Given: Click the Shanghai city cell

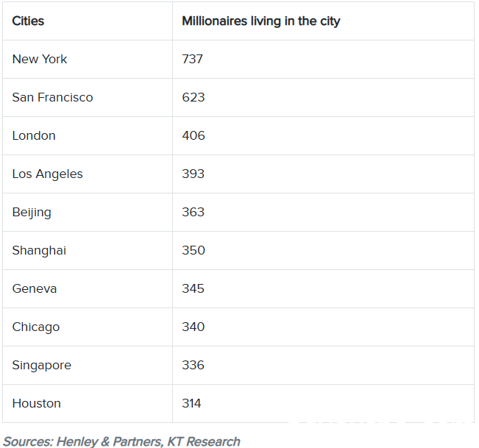Looking at the screenshot, I should pyautogui.click(x=88, y=250).
